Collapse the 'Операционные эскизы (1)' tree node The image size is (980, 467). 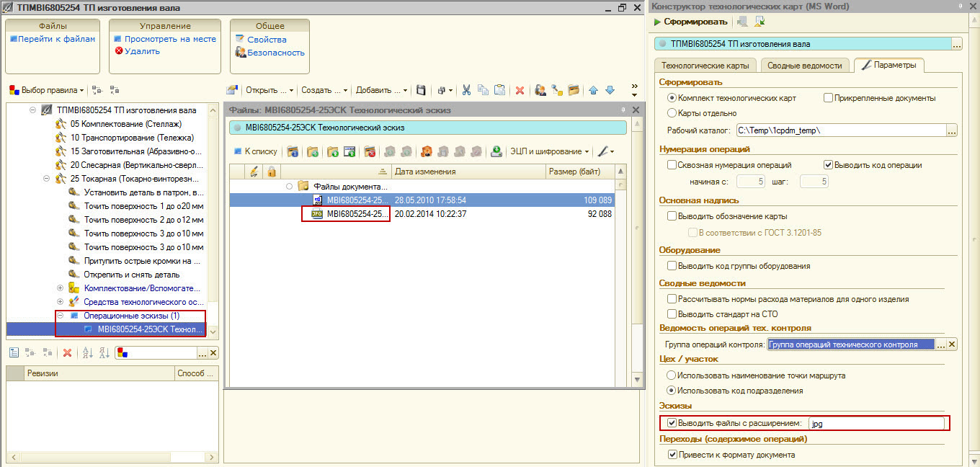coord(61,316)
